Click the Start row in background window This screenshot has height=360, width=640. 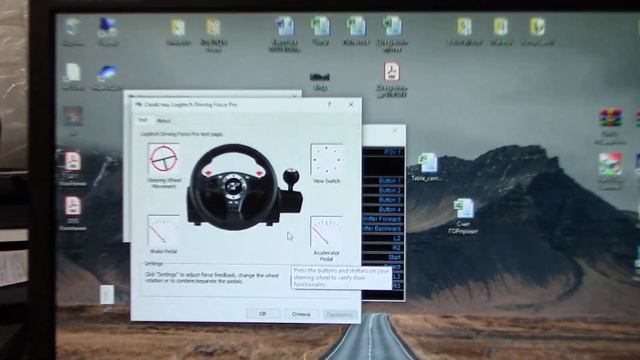click(383, 258)
